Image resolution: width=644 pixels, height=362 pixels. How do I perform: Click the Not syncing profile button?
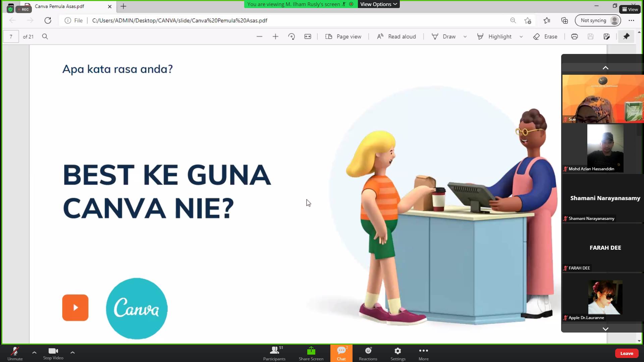598,20
